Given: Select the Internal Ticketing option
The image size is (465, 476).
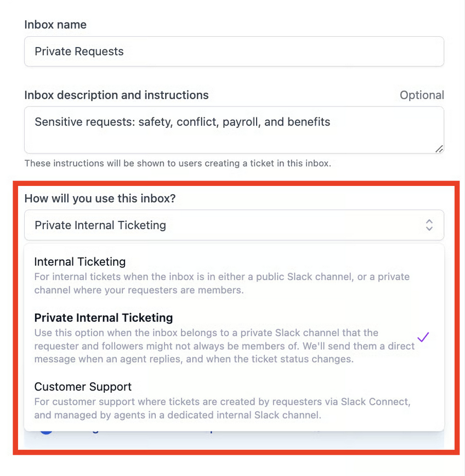Looking at the screenshot, I should point(80,262).
